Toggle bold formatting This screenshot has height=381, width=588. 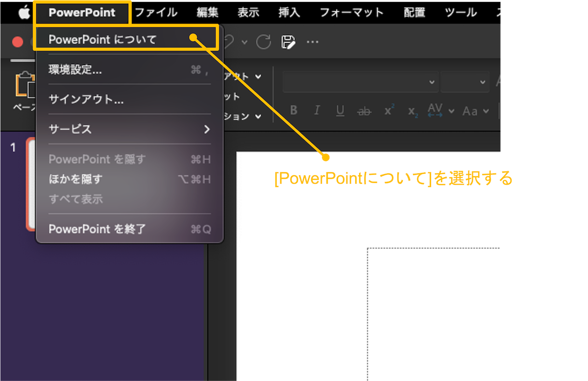(293, 111)
